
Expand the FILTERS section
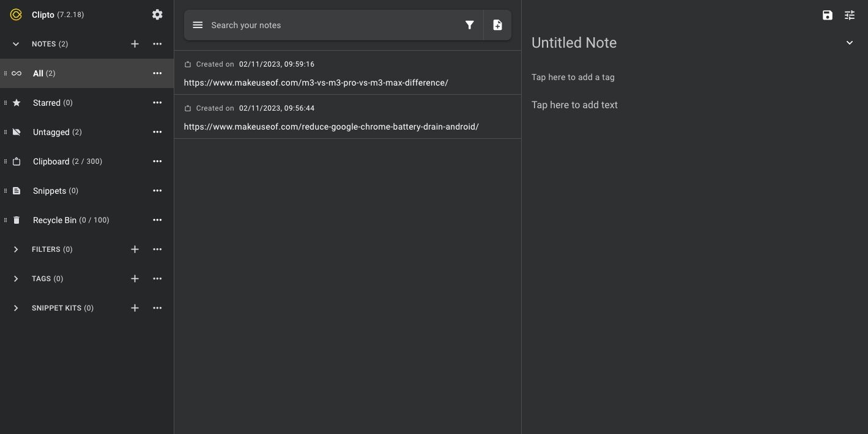point(15,249)
